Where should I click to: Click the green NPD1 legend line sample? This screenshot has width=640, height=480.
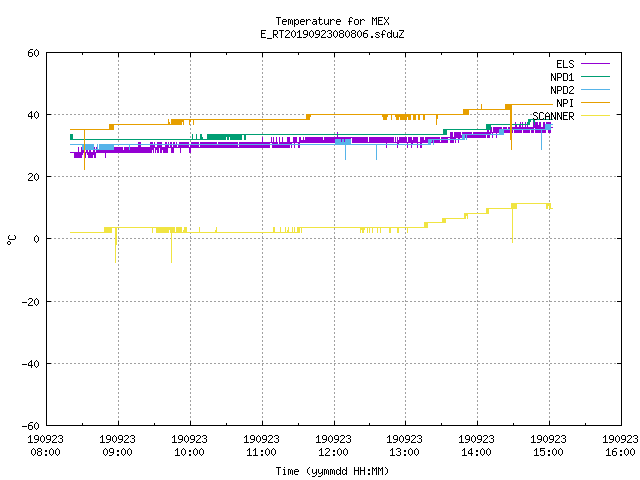(595, 76)
